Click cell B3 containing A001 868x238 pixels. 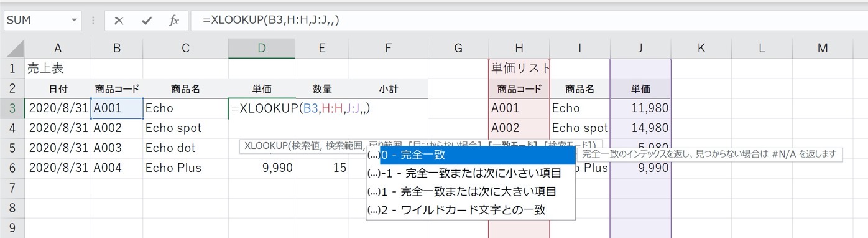pos(117,108)
